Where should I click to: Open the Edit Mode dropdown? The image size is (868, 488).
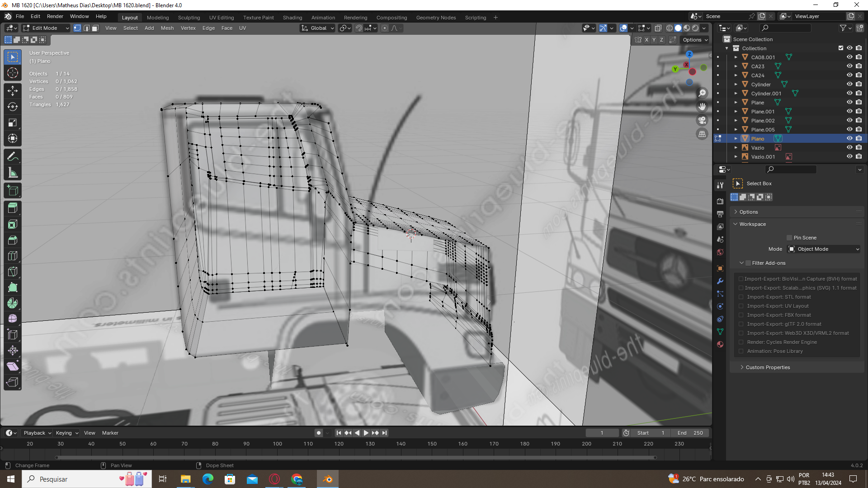[x=46, y=28]
